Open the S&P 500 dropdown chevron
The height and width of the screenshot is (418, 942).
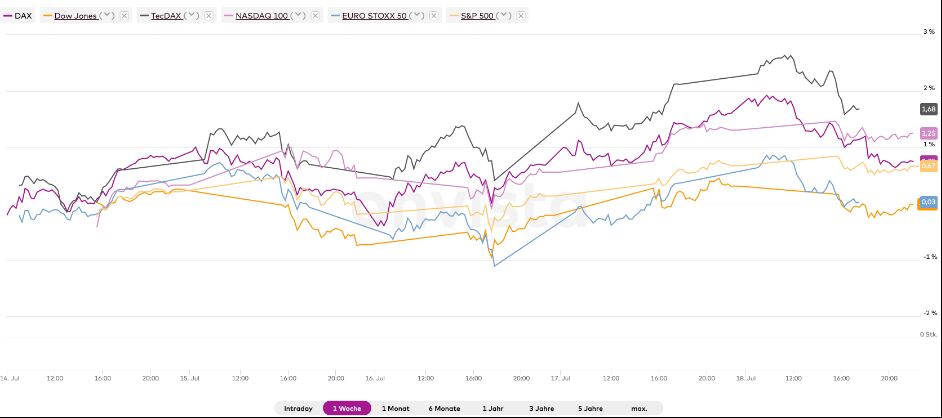(503, 16)
